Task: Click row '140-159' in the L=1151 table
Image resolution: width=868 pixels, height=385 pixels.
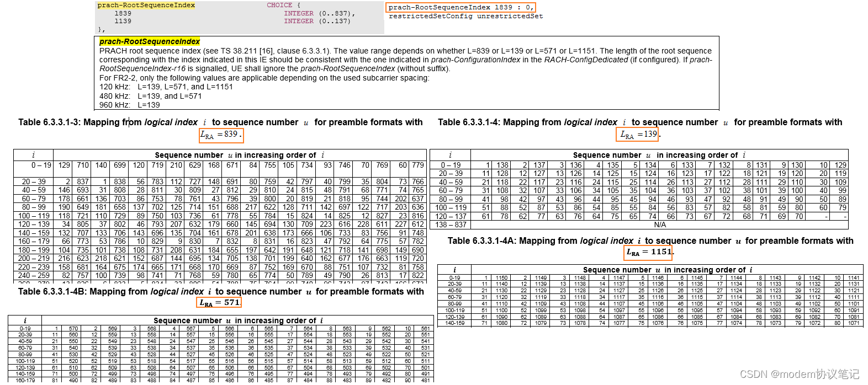Action: coord(649,323)
